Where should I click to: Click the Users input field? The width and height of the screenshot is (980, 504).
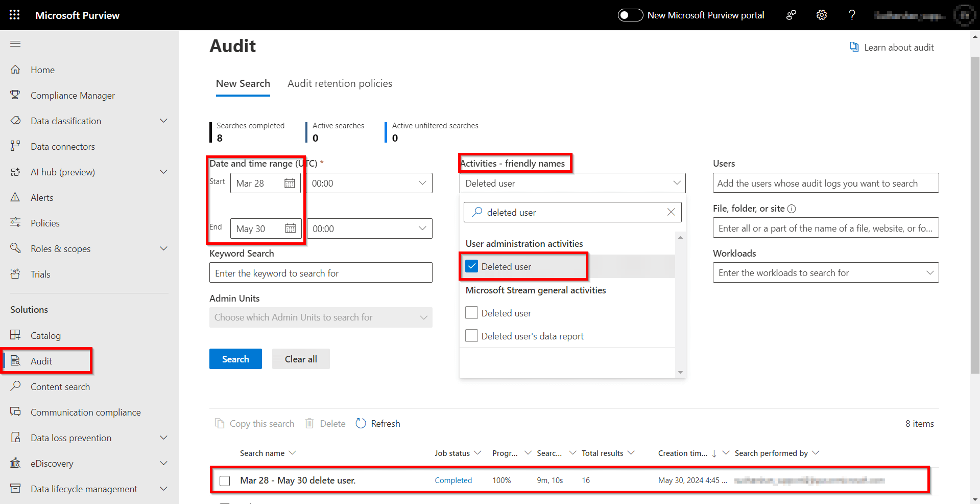(826, 182)
